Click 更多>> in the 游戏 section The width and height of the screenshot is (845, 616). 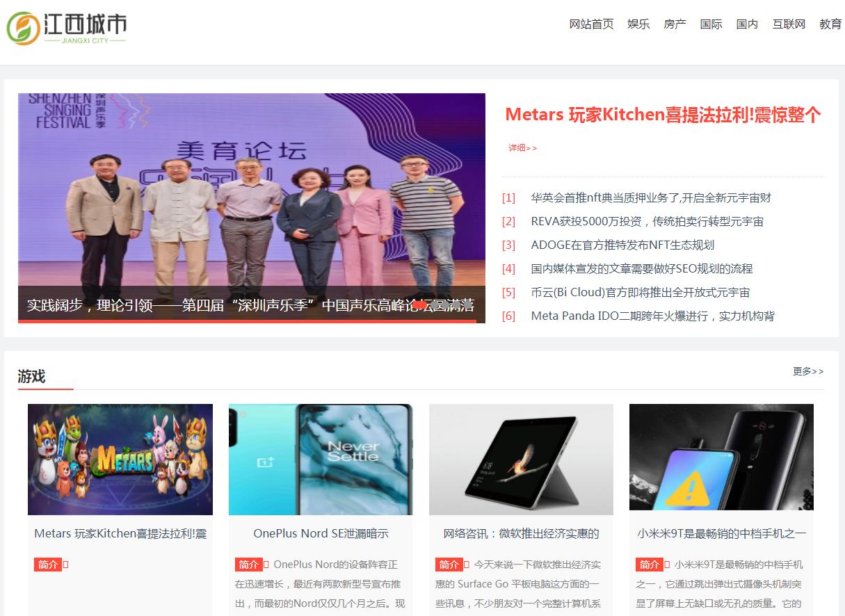coord(808,371)
